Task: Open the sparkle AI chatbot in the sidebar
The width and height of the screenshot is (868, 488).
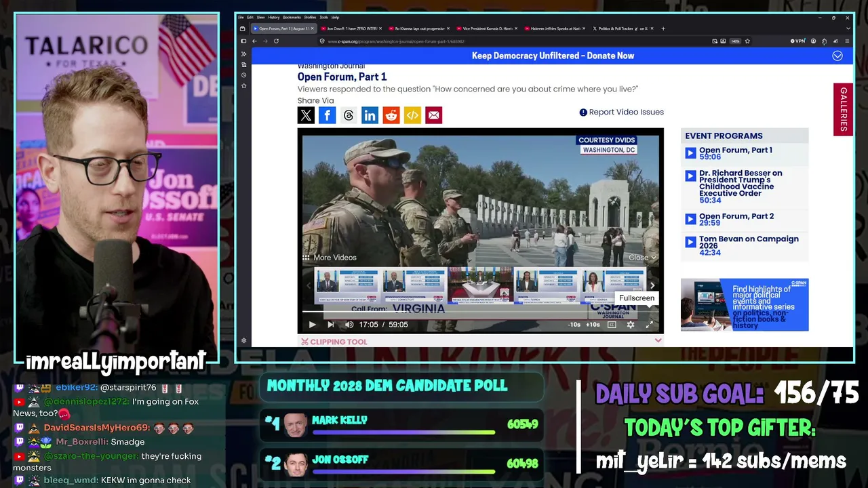Action: tap(243, 54)
